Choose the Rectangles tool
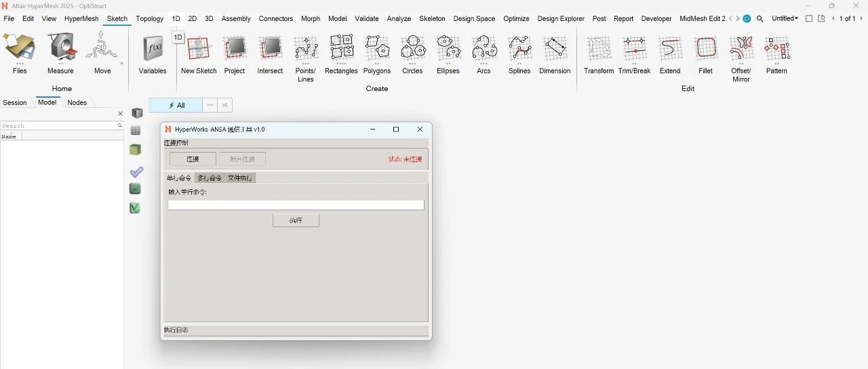 (x=341, y=54)
